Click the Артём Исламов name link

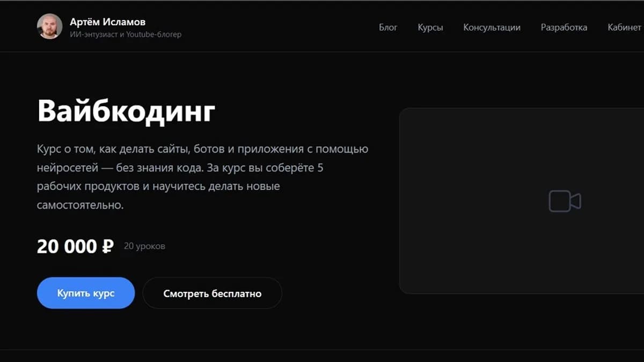(107, 22)
